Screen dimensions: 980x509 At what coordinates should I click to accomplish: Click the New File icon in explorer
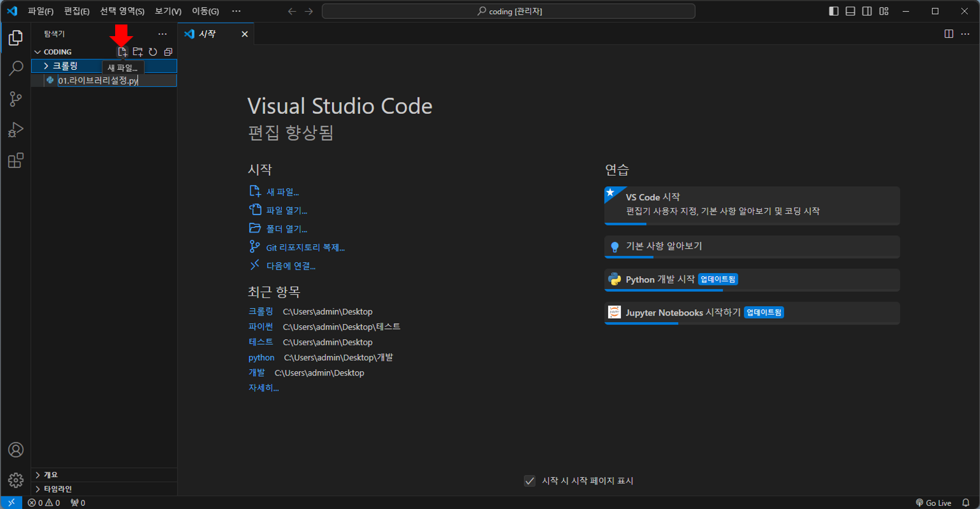point(123,52)
